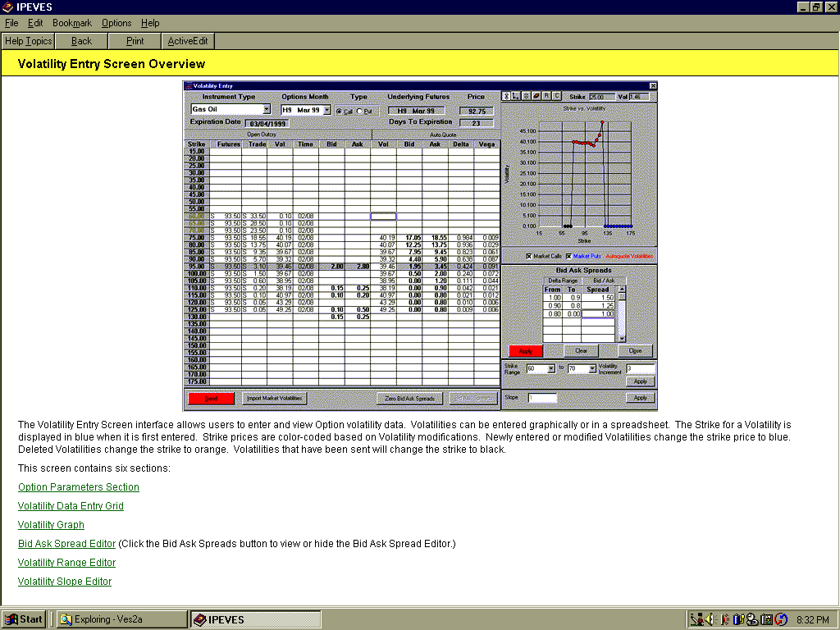Open the Bookmark menu
This screenshot has height=630, width=840.
(72, 23)
